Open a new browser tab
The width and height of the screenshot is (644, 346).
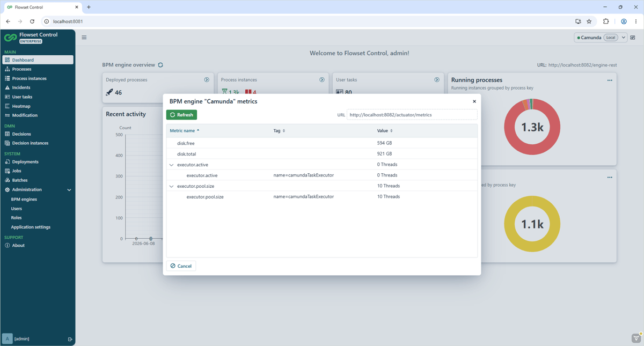click(89, 7)
